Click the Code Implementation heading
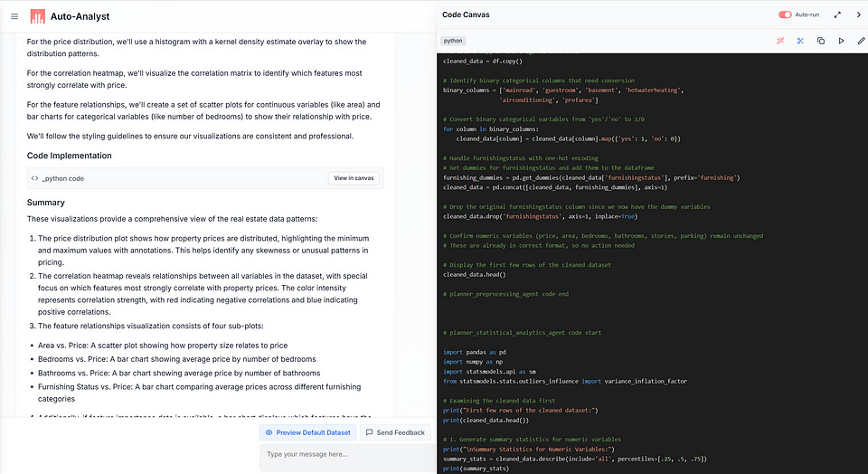This screenshot has height=474, width=868. pos(70,156)
